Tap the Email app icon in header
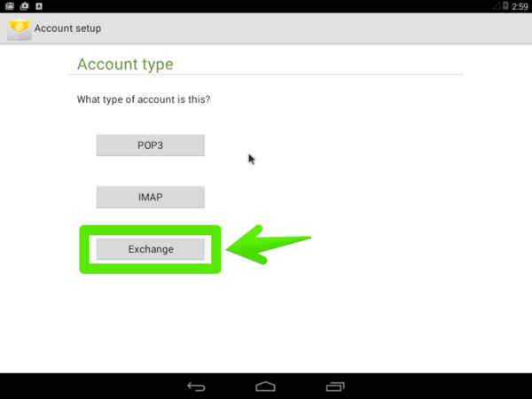Screen dimensions: 532x399 (20, 29)
